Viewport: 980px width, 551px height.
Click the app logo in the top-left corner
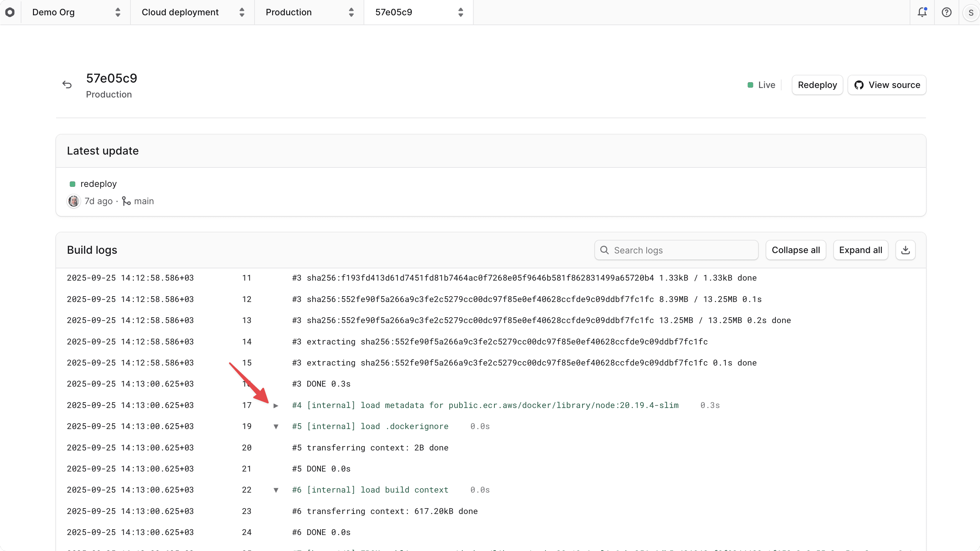tap(10, 12)
